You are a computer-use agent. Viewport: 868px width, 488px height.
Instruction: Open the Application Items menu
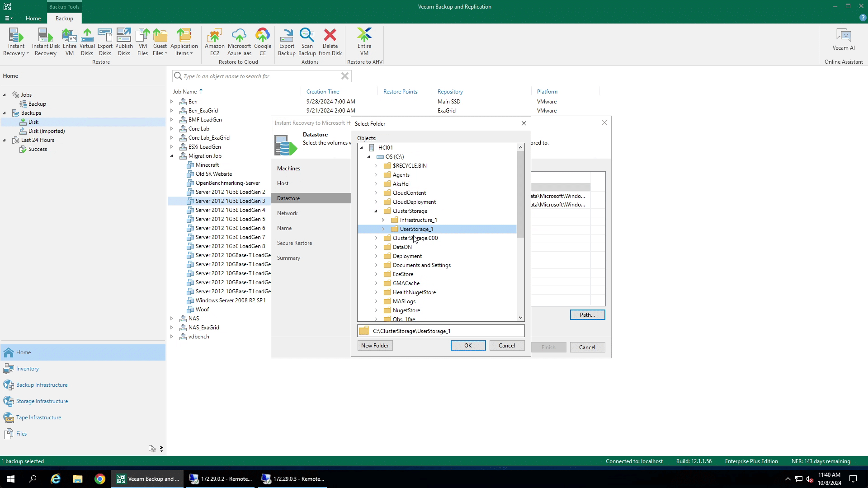click(x=184, y=42)
